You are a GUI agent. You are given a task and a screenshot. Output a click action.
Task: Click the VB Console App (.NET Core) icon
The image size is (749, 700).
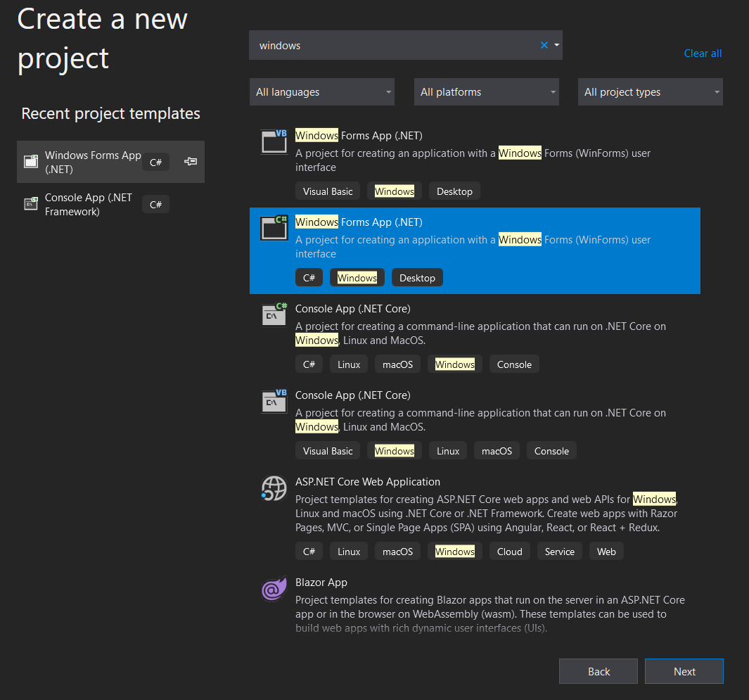274,400
